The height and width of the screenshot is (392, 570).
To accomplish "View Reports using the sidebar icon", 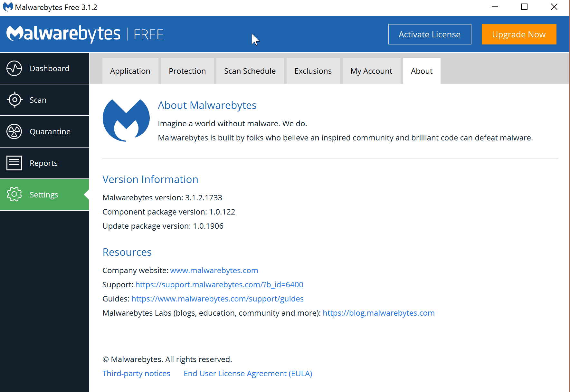I will [x=14, y=163].
